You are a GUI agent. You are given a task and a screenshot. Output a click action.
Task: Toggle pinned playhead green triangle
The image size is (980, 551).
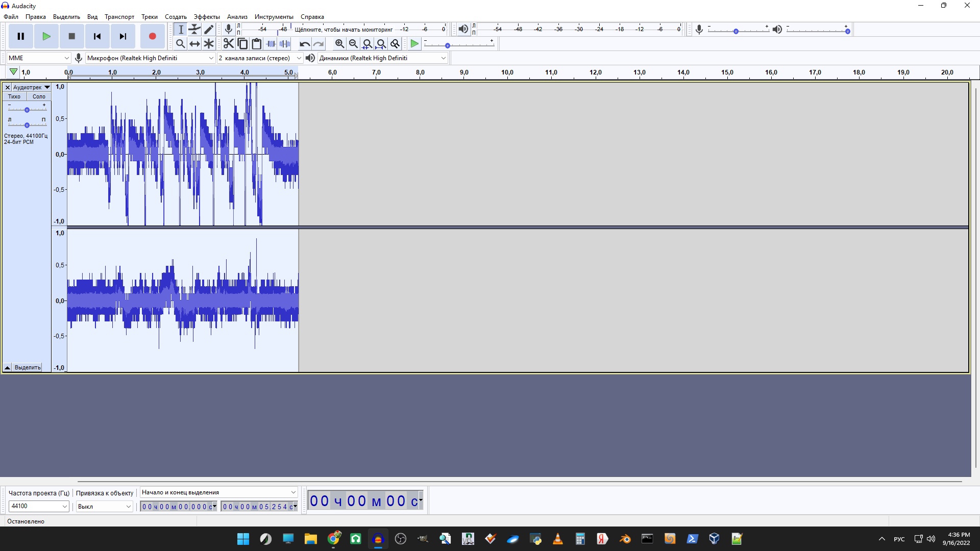[x=13, y=72]
